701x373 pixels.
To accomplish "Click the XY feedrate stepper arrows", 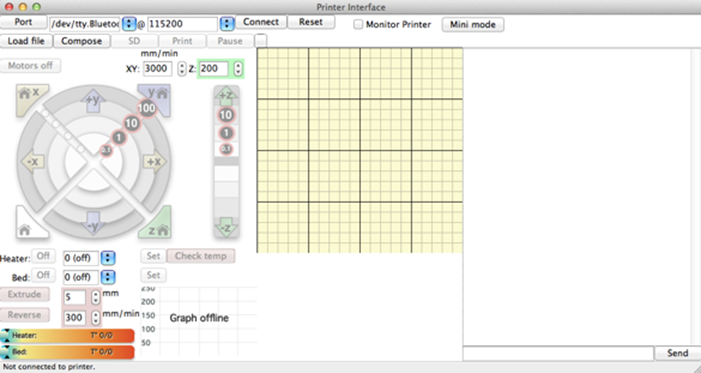I will point(182,69).
